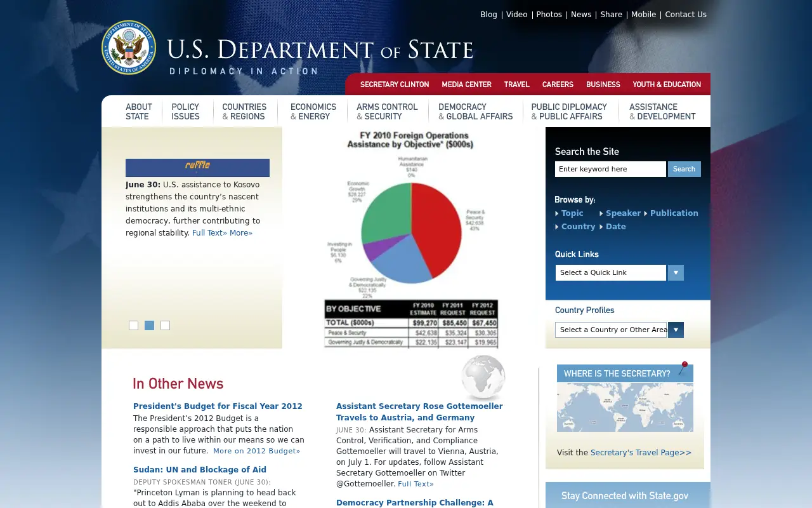Image resolution: width=812 pixels, height=508 pixels.
Task: Open the Select a Country or Other Area box
Action: (x=611, y=330)
